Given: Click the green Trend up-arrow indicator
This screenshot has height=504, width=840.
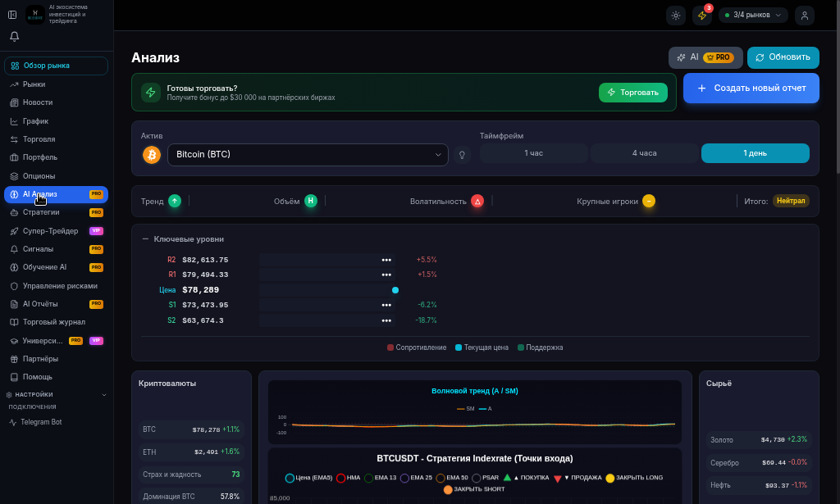Looking at the screenshot, I should coord(175,201).
